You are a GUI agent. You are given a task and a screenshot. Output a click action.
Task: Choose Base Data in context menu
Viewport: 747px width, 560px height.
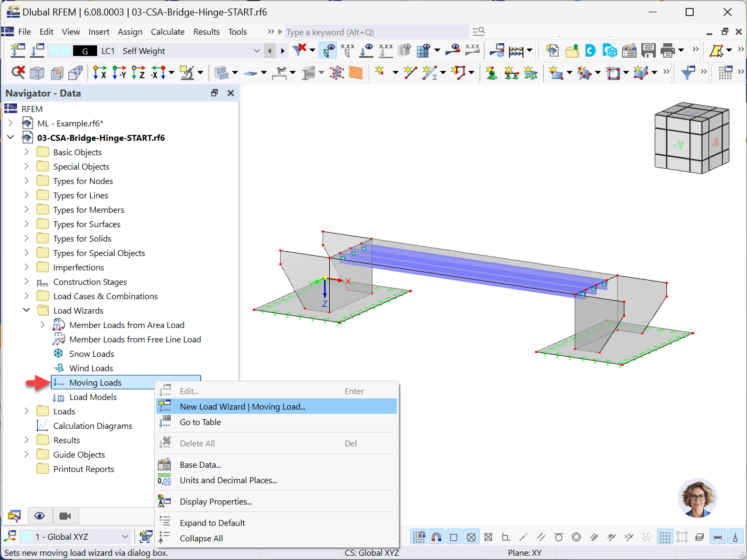pyautogui.click(x=276, y=465)
